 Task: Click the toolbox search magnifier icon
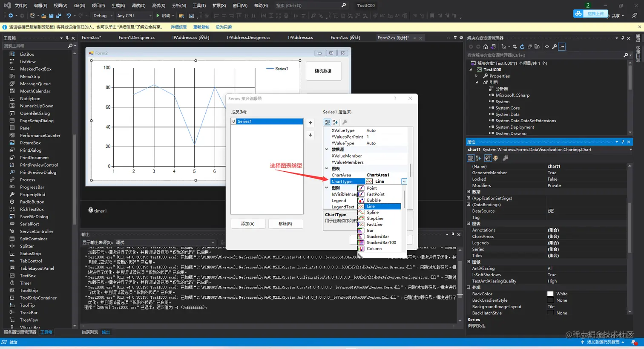pyautogui.click(x=70, y=46)
